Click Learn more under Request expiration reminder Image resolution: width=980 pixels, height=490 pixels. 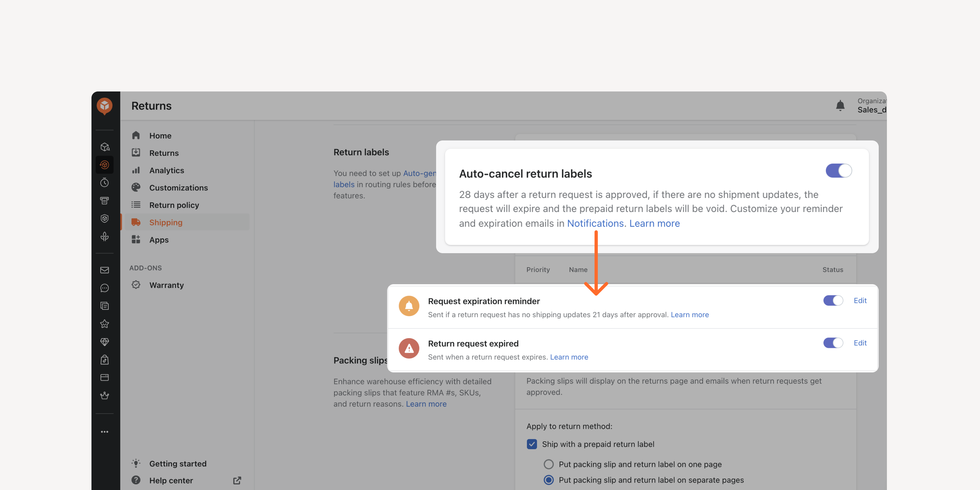pos(689,315)
